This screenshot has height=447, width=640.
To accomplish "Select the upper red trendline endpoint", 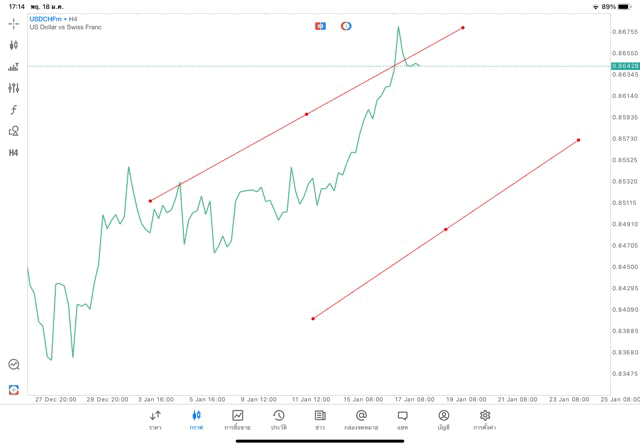I will coord(463,27).
